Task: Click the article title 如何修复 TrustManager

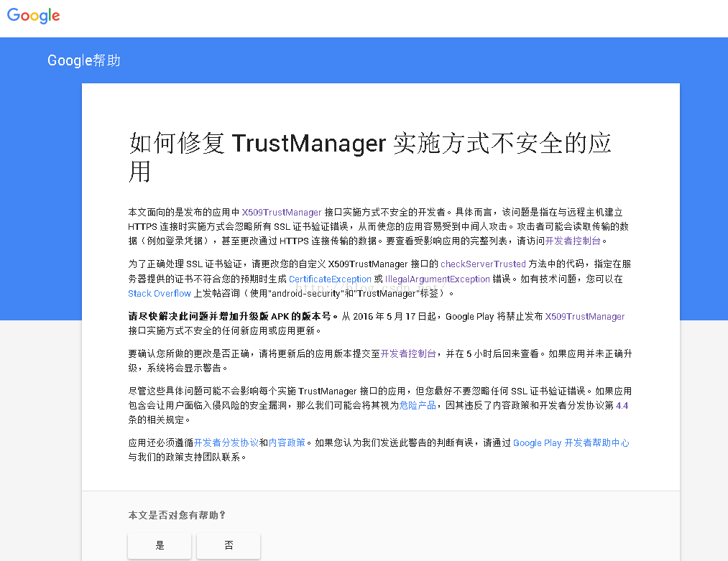Action: (370, 157)
